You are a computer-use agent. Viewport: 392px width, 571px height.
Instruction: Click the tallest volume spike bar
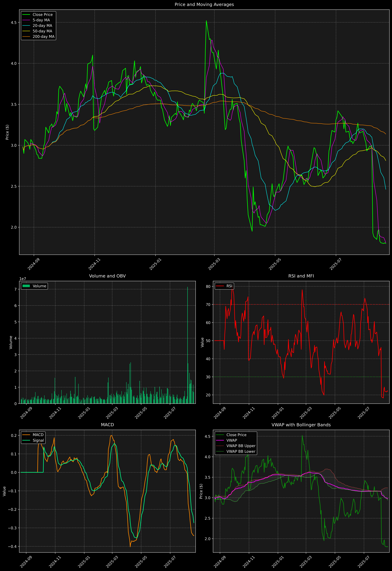click(x=187, y=344)
